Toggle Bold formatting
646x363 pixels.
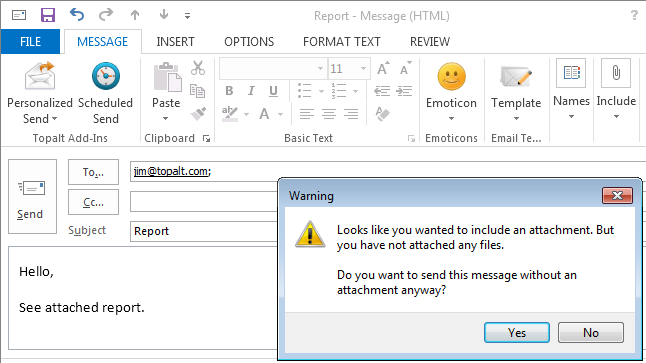[x=229, y=91]
